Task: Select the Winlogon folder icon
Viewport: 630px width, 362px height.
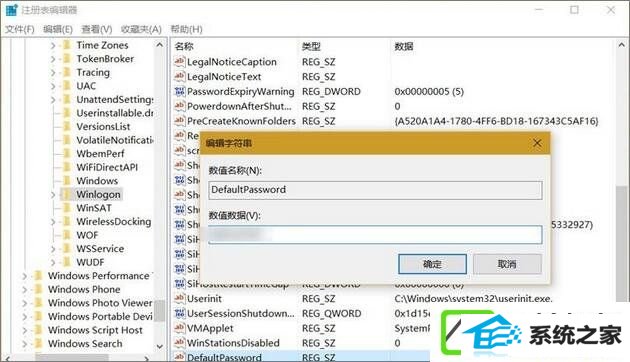Action: pos(67,194)
